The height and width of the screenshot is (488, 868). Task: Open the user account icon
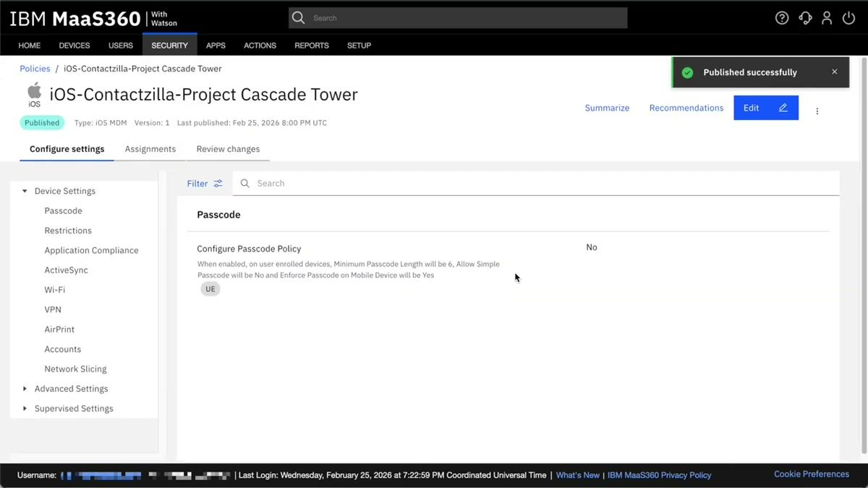(827, 17)
